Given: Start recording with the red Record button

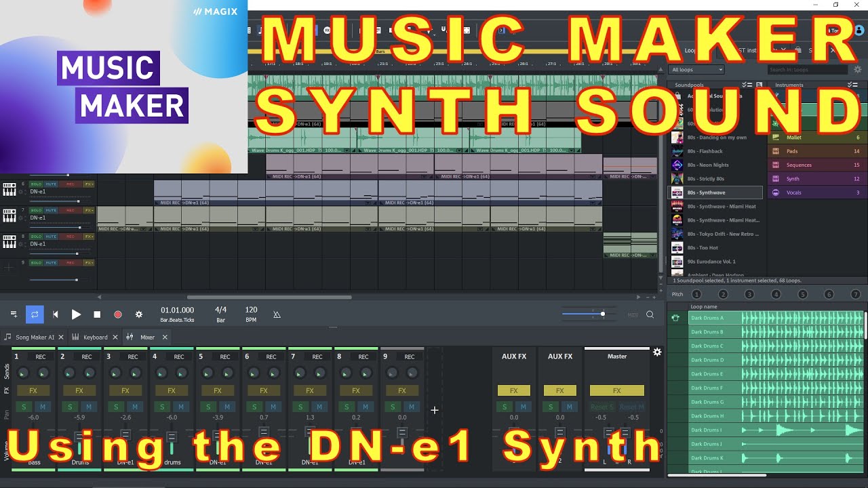Looking at the screenshot, I should click(x=118, y=314).
